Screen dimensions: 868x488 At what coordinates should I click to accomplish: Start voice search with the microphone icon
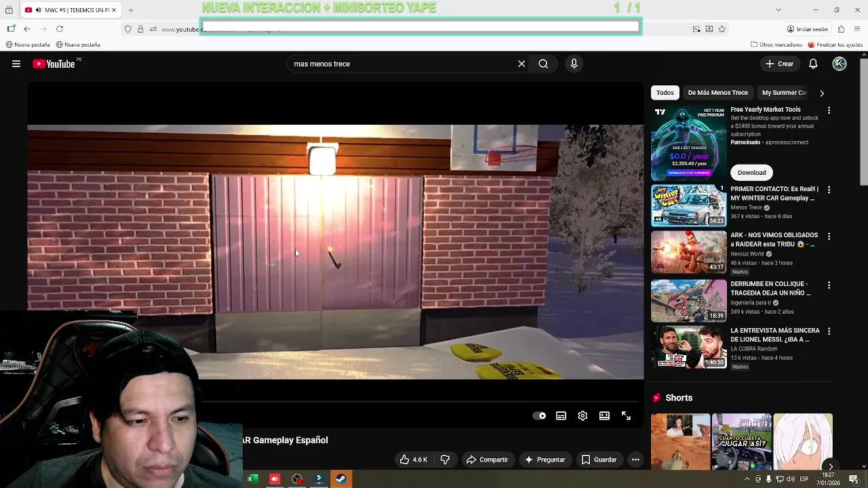[x=574, y=64]
